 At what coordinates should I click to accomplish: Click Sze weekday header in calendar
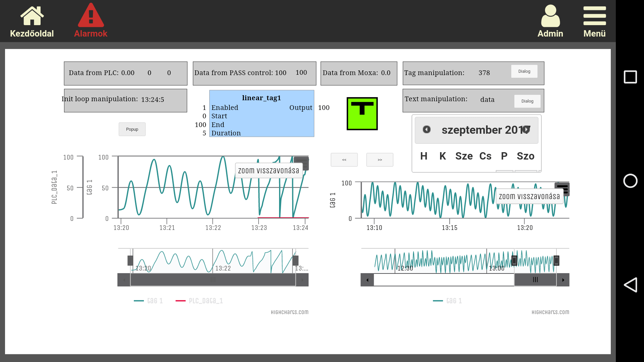[x=464, y=156]
